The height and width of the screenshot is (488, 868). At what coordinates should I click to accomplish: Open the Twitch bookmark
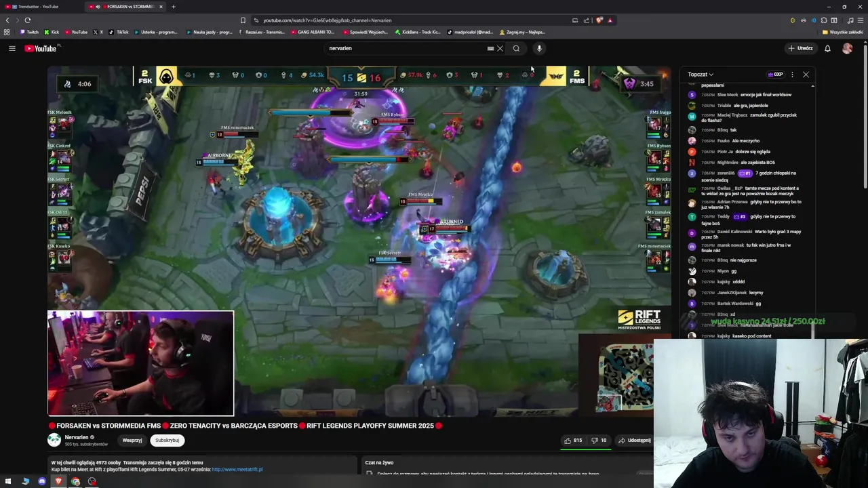pos(29,32)
